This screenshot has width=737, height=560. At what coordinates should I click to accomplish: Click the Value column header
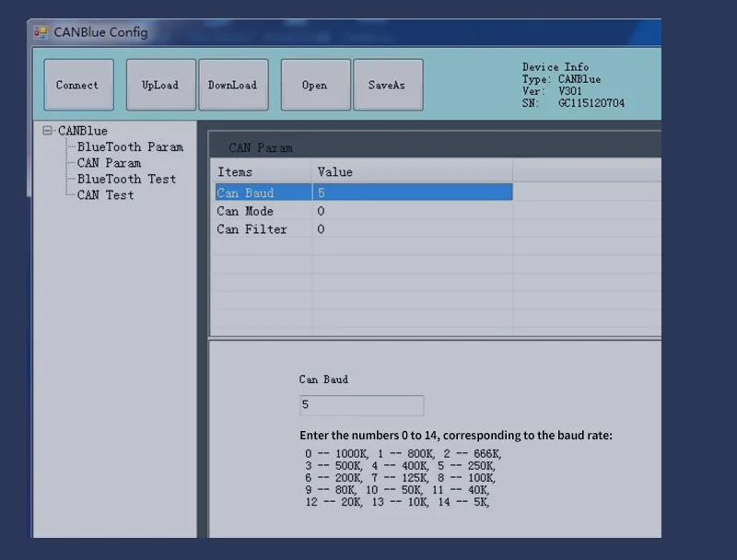point(412,172)
